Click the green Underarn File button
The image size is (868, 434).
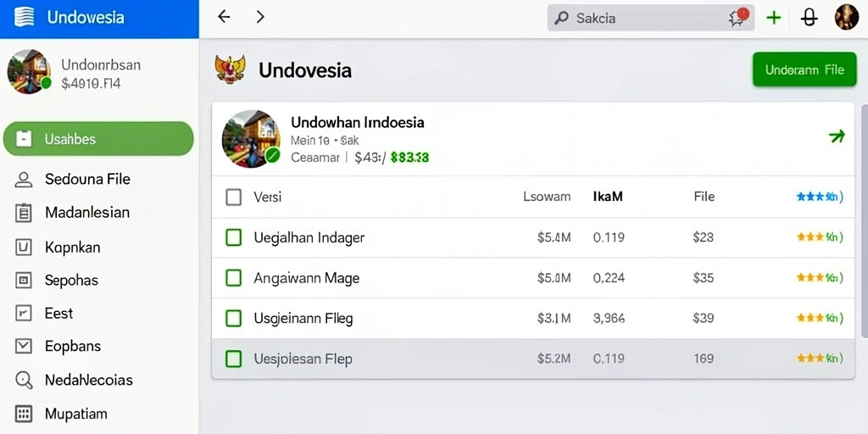[804, 70]
